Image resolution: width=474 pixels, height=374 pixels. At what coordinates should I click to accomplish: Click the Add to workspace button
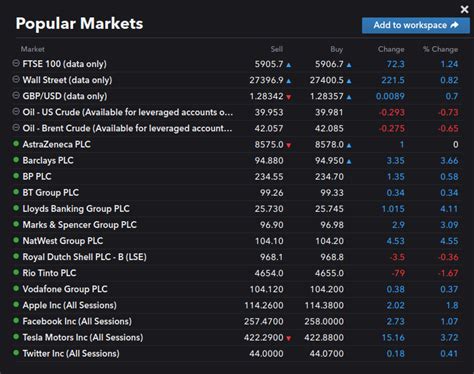coord(416,25)
